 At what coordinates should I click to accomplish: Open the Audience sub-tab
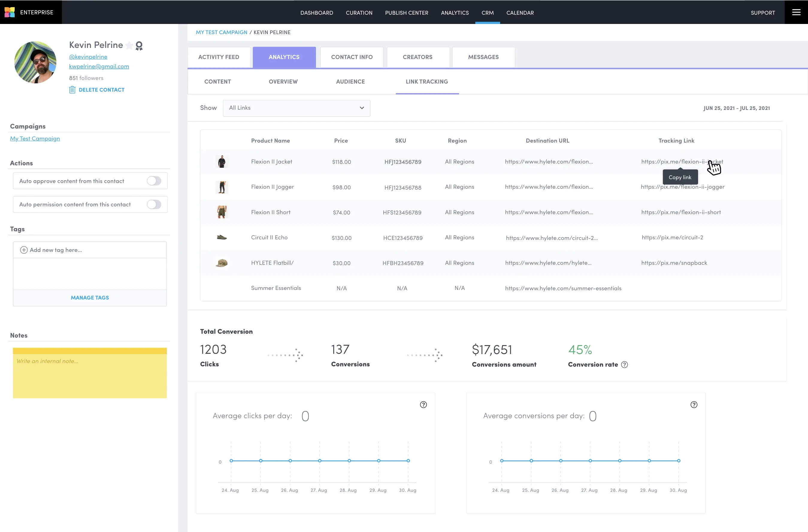(350, 81)
